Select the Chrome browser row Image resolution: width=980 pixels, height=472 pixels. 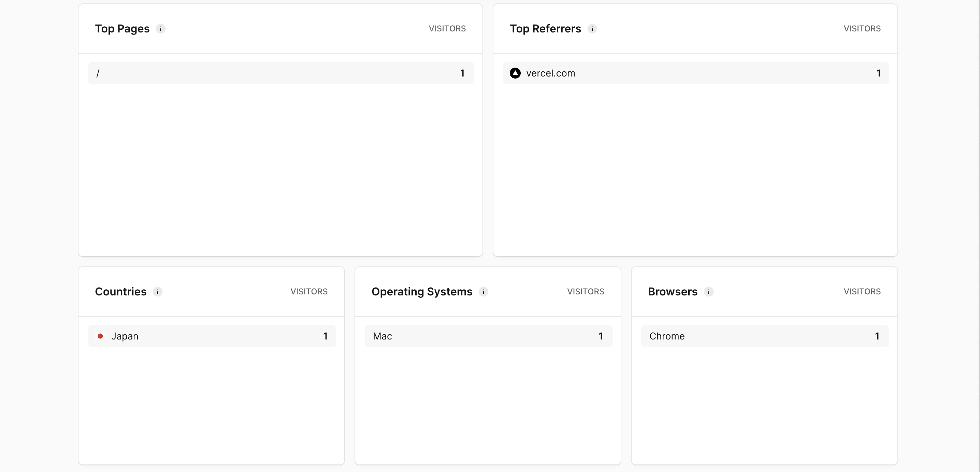(765, 336)
